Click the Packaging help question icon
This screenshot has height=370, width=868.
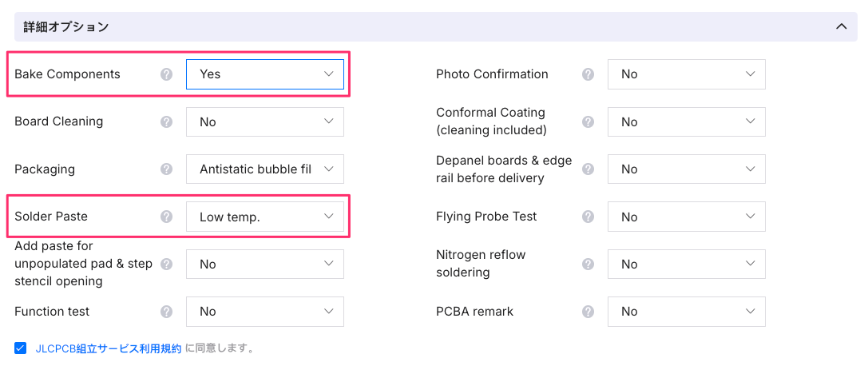166,169
